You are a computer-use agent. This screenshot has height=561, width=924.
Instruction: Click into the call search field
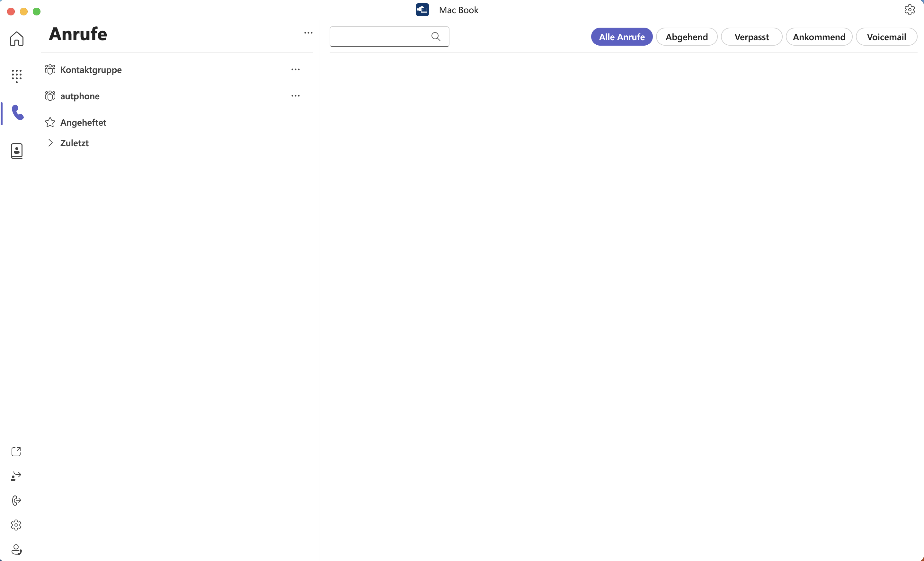(379, 36)
